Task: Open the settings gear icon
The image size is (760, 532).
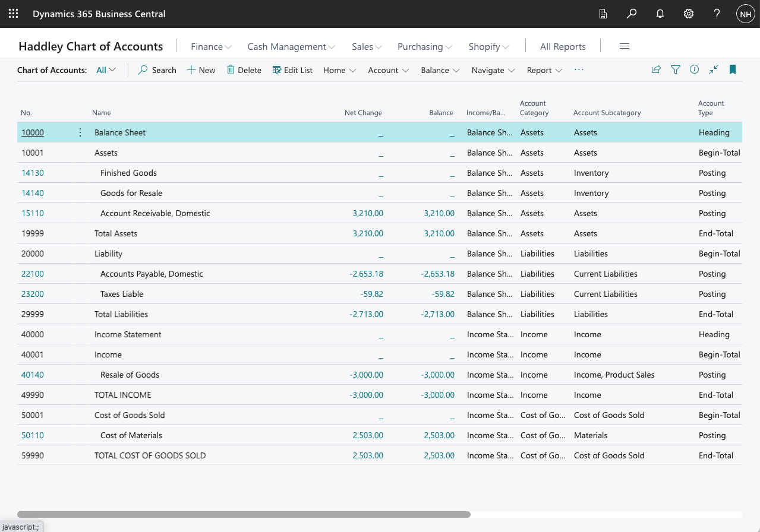Action: click(x=689, y=14)
